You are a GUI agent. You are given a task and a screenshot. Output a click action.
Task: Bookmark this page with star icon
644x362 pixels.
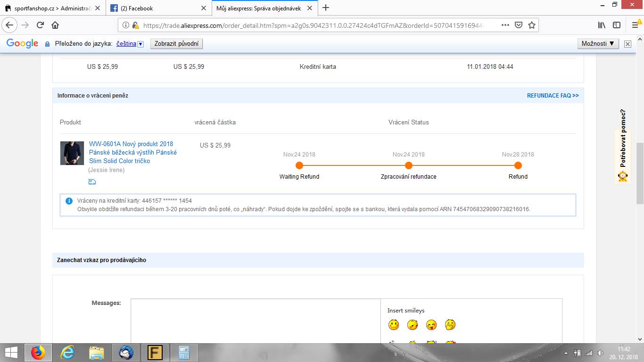pos(532,25)
